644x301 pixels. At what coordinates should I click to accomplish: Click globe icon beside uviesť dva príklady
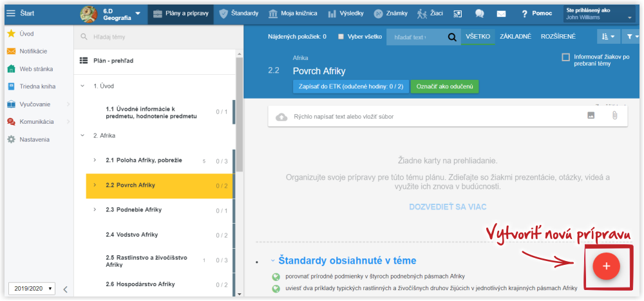point(276,289)
